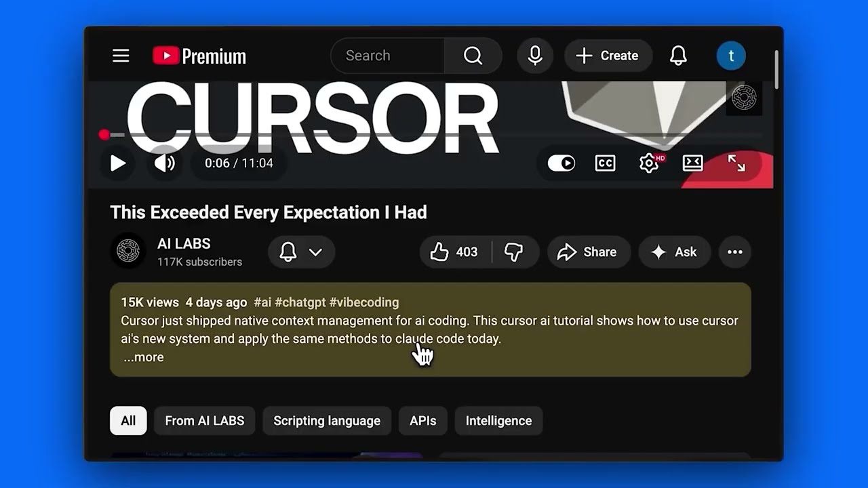The width and height of the screenshot is (868, 488).
Task: Select the All filter chip
Action: tap(128, 421)
